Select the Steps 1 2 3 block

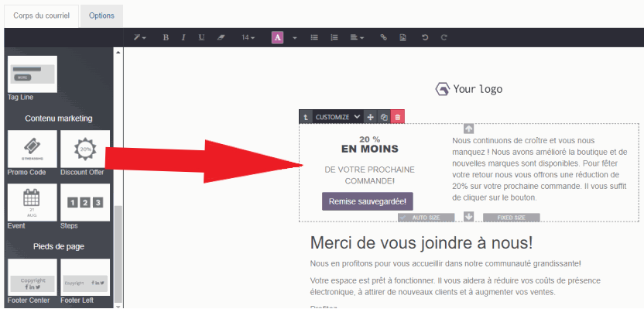pos(85,202)
